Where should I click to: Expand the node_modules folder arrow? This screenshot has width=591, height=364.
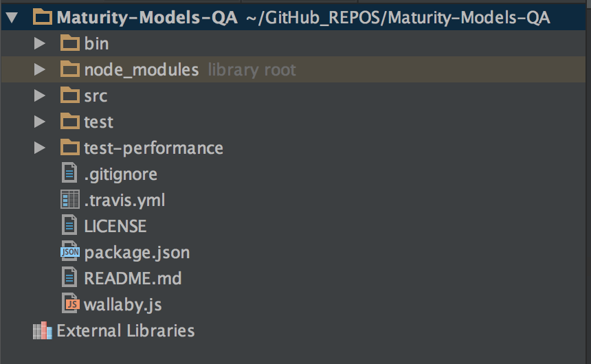coord(40,69)
